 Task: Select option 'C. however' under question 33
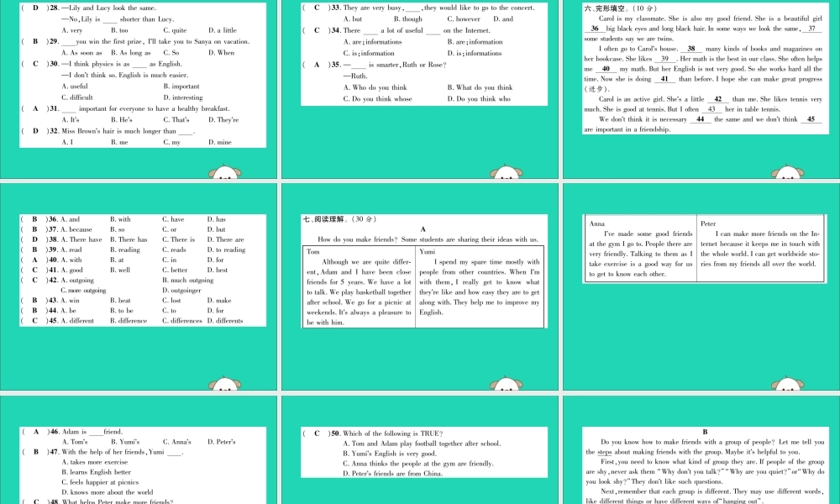pos(464,19)
